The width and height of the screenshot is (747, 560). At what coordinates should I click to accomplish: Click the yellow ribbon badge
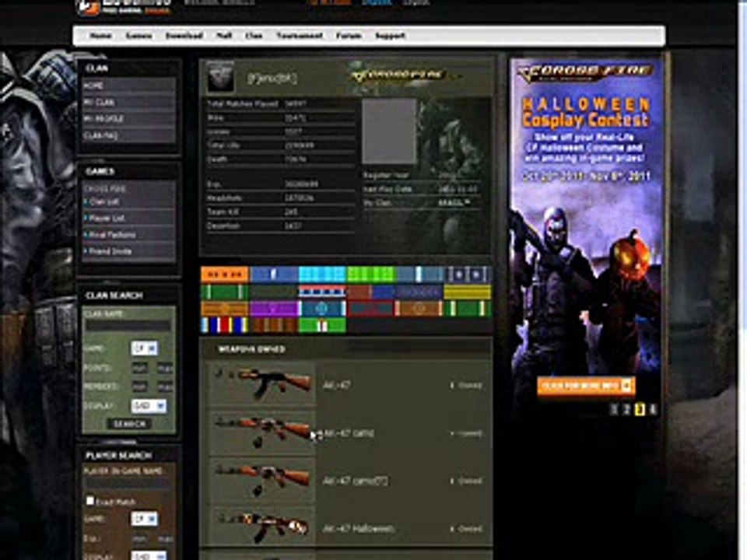(x=468, y=292)
